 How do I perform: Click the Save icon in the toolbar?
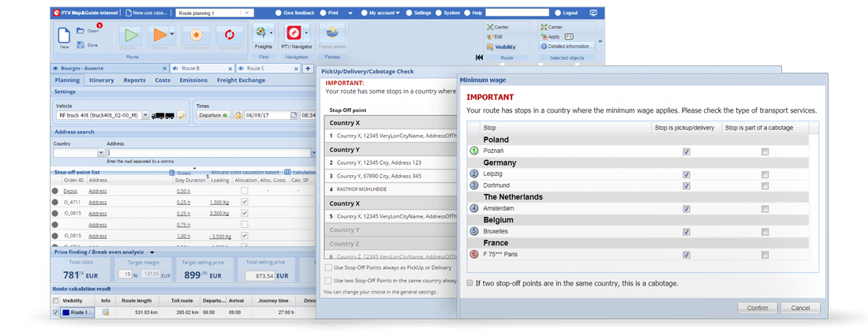coord(81,45)
